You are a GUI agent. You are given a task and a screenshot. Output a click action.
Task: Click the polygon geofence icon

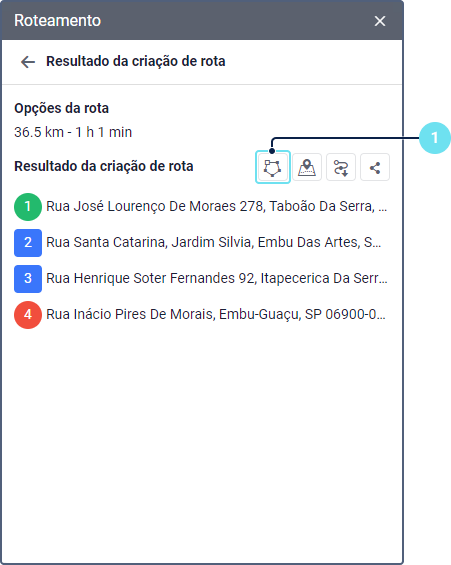273,168
